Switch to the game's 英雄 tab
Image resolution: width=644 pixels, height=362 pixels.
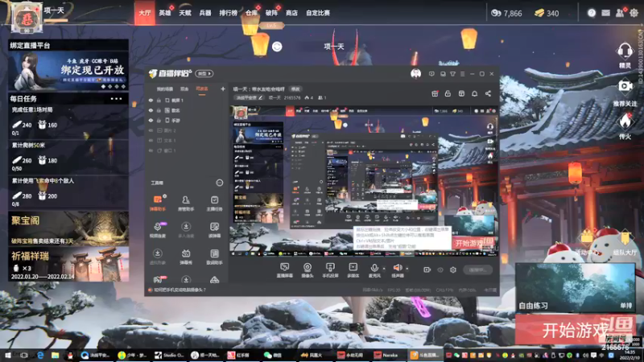click(165, 13)
